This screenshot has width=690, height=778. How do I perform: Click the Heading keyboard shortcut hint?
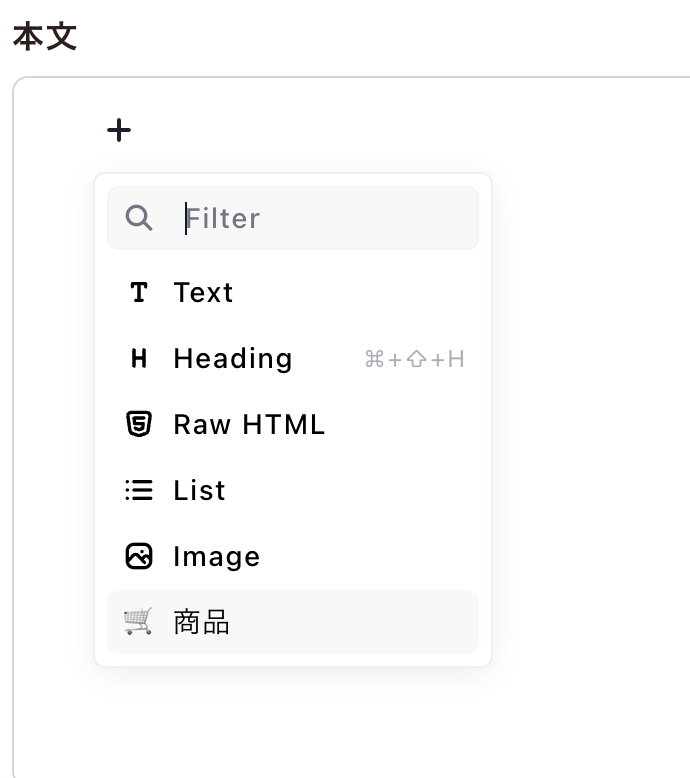[415, 359]
